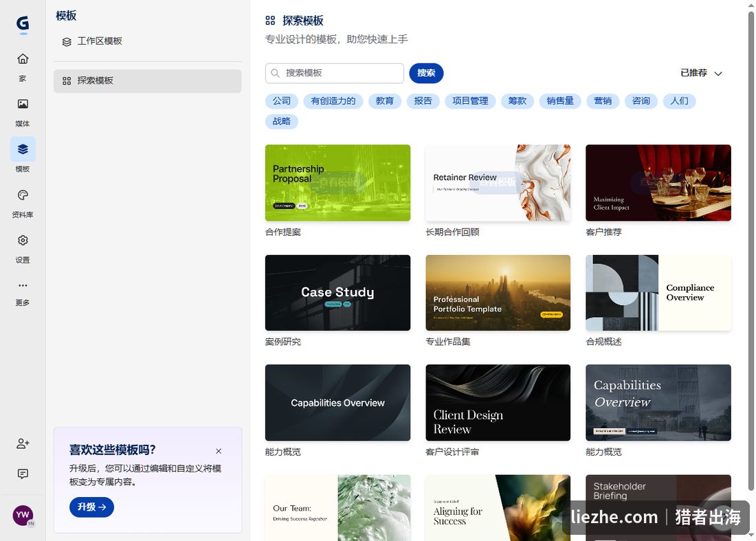Click the magnifier icon in search box

coord(275,74)
